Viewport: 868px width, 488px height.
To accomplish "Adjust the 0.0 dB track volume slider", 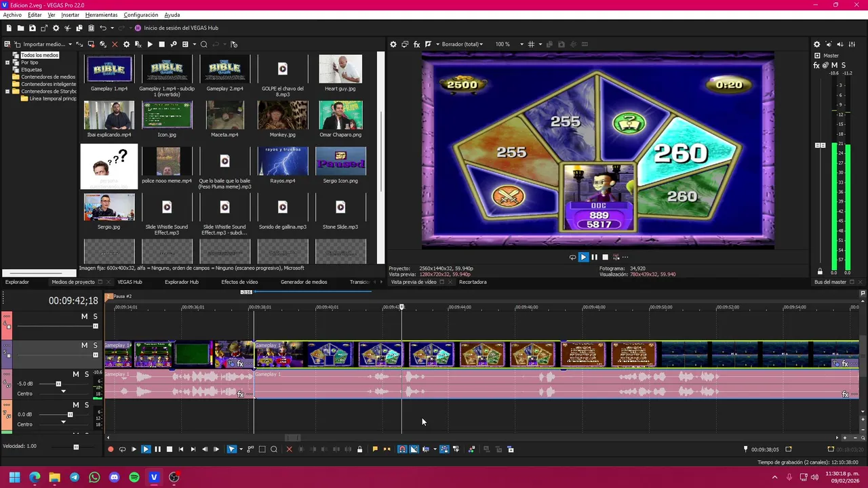I will coord(70,414).
